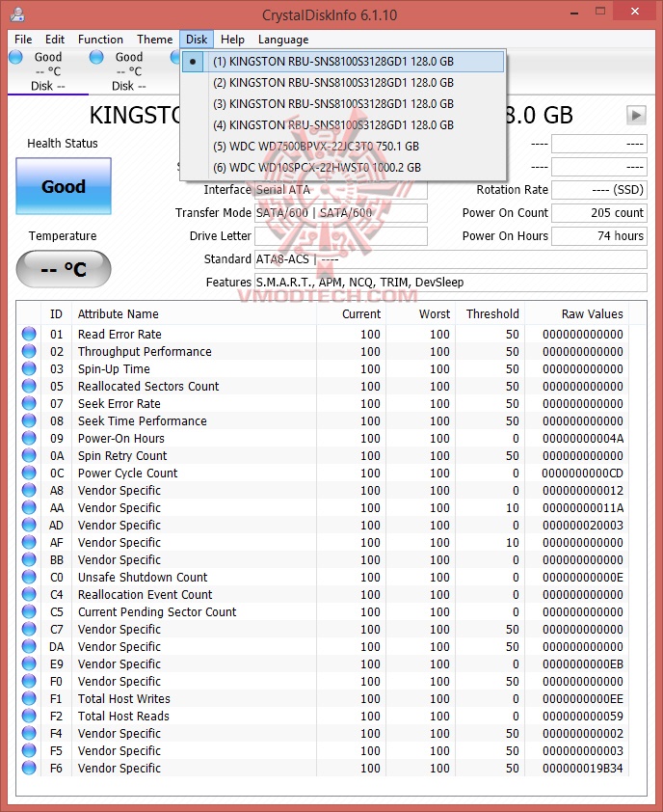Open the Help menu
This screenshot has height=812, width=663.
click(232, 40)
